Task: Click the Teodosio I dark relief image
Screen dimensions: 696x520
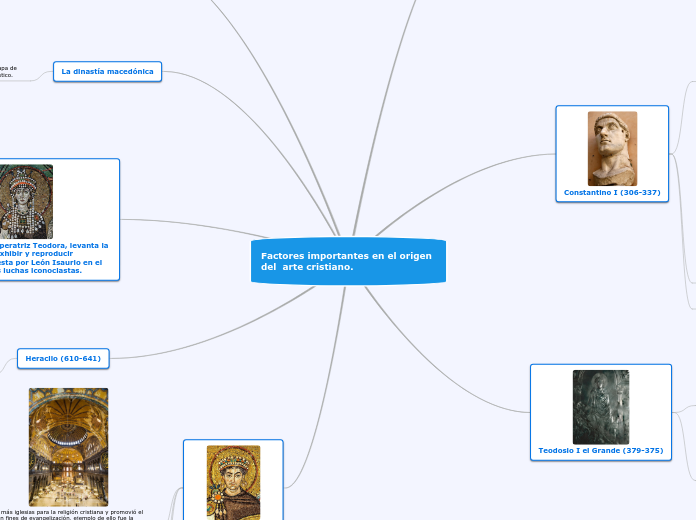Action: [x=601, y=407]
